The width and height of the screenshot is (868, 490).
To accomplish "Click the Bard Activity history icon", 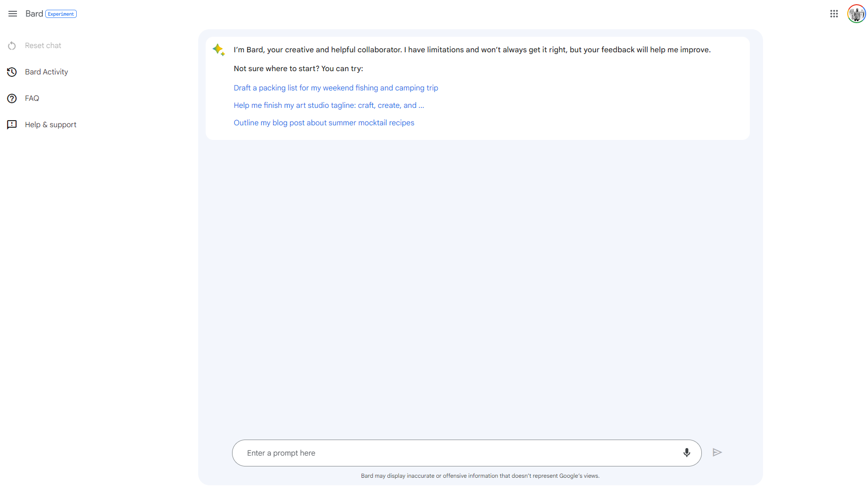I will coord(12,72).
